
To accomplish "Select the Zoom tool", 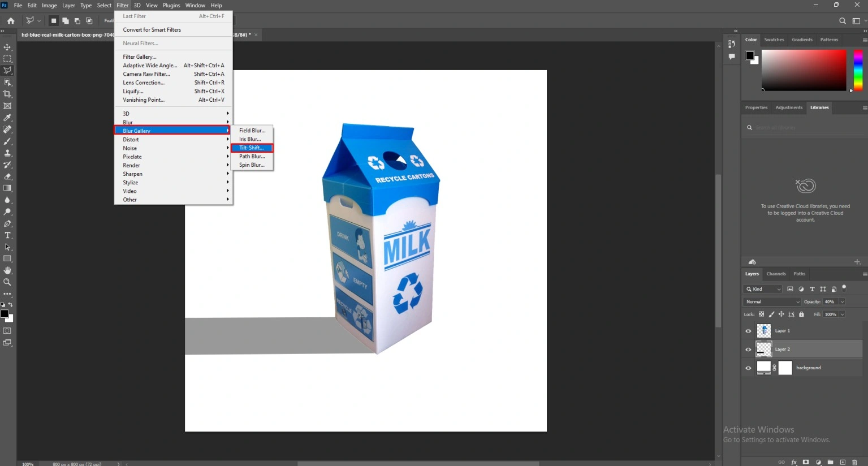I will pyautogui.click(x=7, y=282).
